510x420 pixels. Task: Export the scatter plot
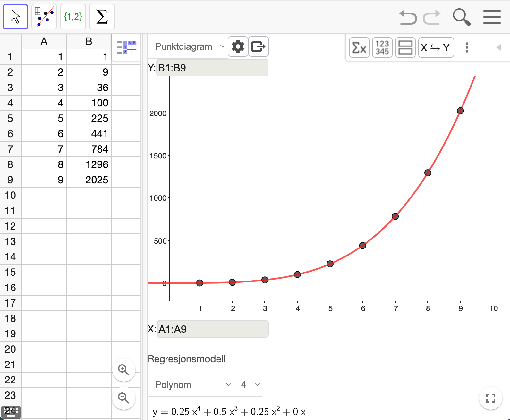(259, 47)
